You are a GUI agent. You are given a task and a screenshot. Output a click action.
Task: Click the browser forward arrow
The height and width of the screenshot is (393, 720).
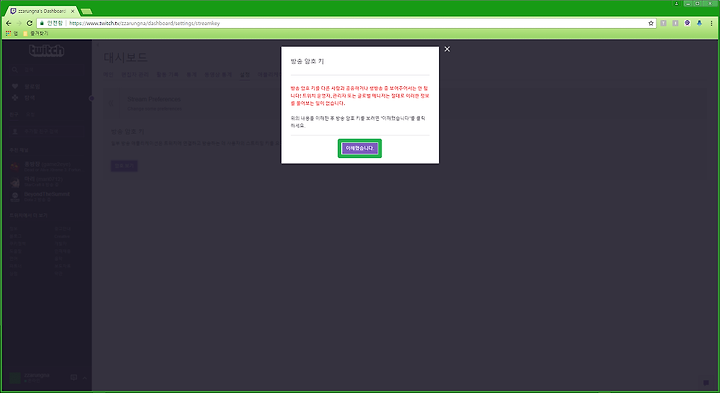click(19, 23)
